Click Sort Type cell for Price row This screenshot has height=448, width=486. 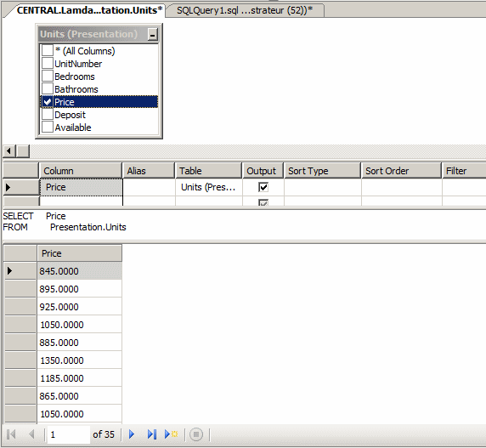point(323,187)
